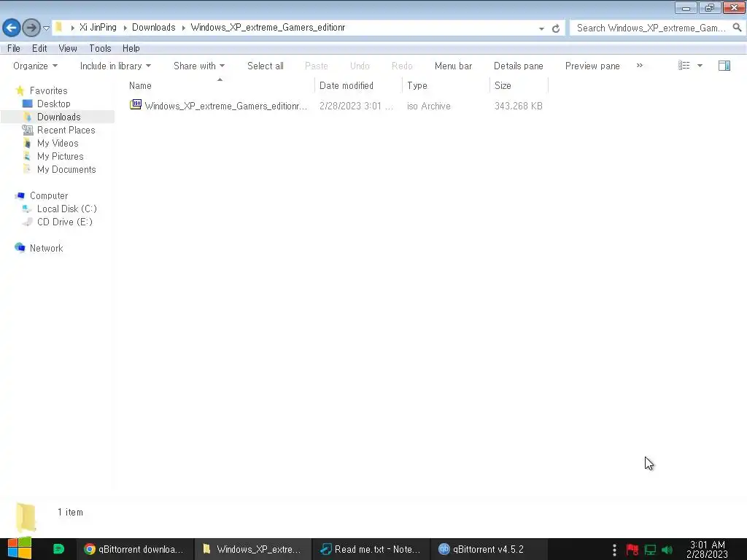Open My Videos in navigation pane
Viewport: 747px width, 560px height.
pyautogui.click(x=58, y=143)
